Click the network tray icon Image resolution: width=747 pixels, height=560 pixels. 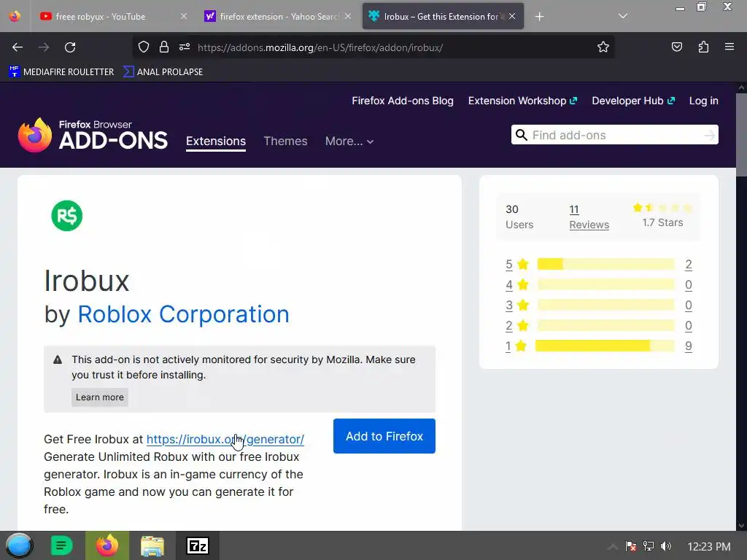point(649,546)
